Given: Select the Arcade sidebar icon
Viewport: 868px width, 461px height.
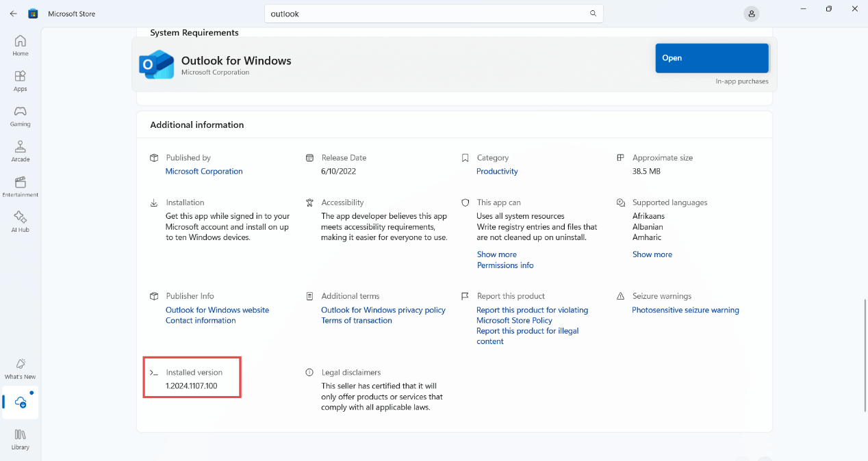Looking at the screenshot, I should click(x=21, y=151).
